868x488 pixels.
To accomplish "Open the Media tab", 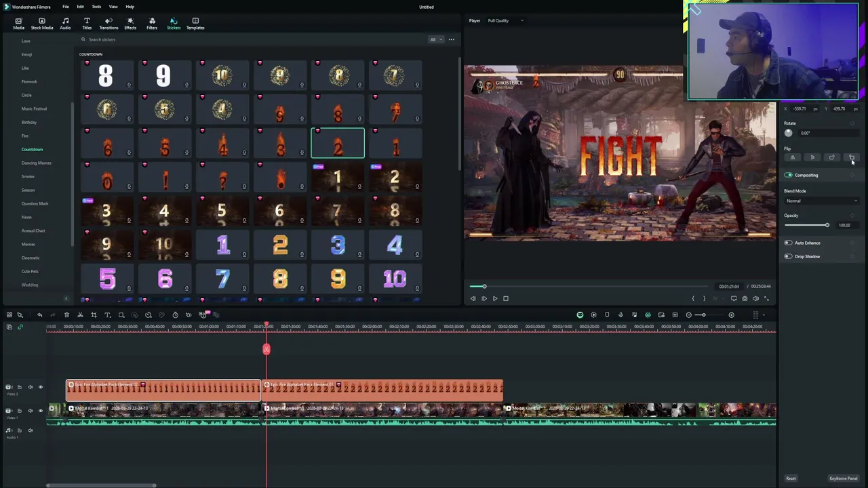I will click(18, 24).
